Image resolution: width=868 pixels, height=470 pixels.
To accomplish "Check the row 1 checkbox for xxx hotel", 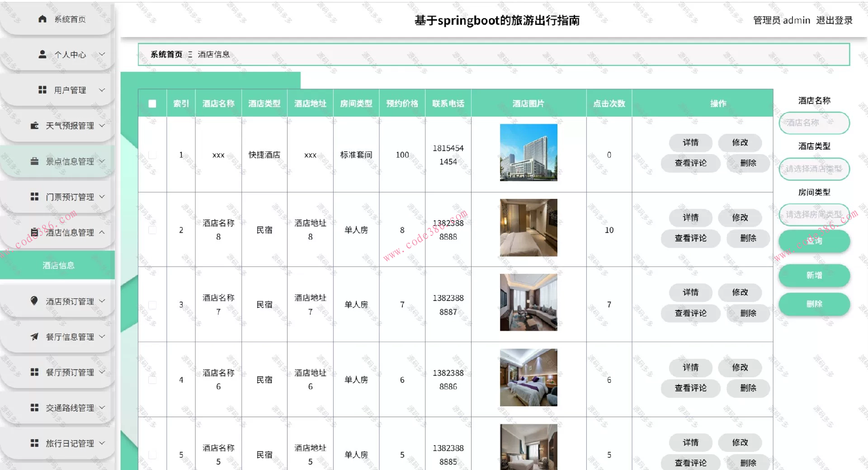I will tap(152, 155).
